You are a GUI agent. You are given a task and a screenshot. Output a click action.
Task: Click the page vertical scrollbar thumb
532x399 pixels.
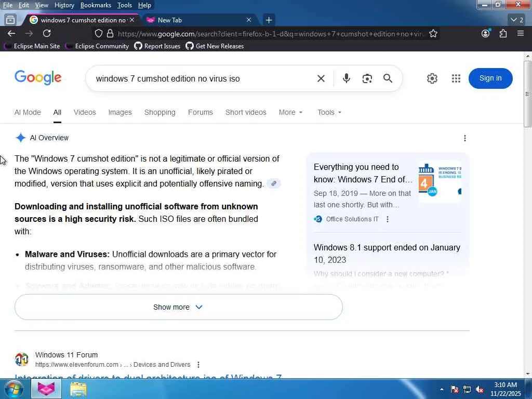527,95
